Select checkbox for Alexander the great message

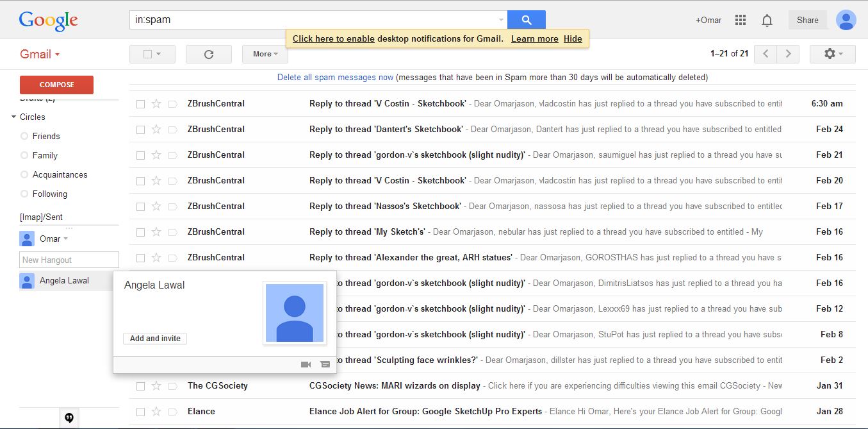[140, 257]
